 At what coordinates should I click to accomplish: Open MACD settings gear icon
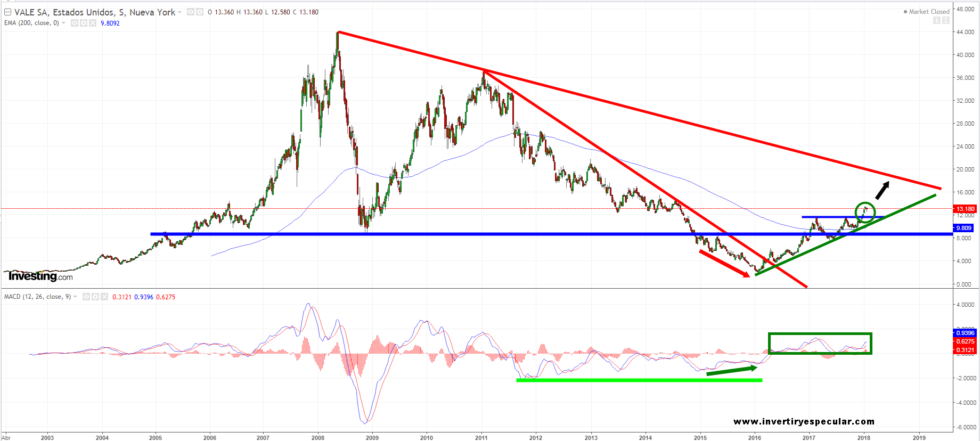pyautogui.click(x=95, y=297)
